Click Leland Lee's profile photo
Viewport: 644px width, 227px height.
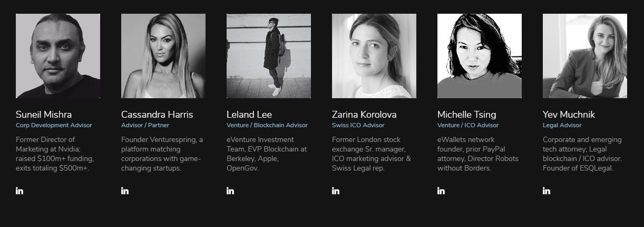pyautogui.click(x=269, y=56)
